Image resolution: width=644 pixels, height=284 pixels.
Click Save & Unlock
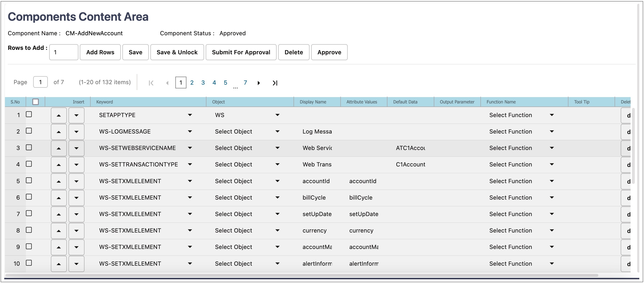point(177,52)
